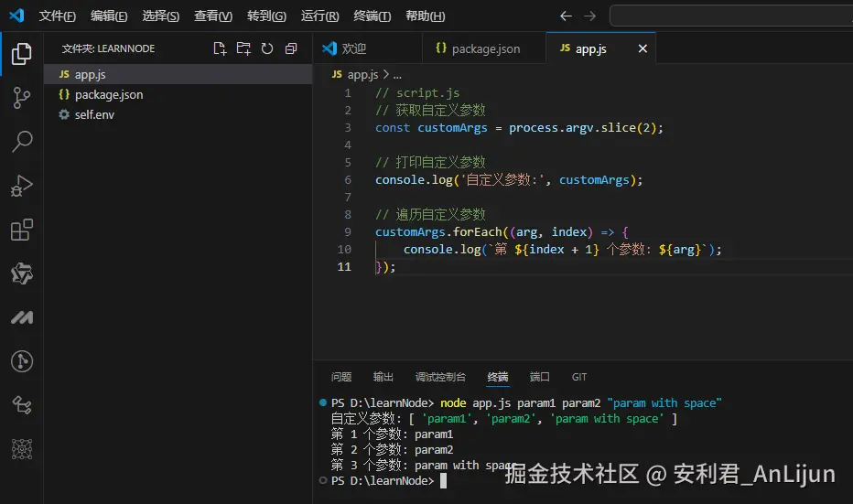The width and height of the screenshot is (853, 504).
Task: Open the circular git graph icon
Action: (22, 361)
